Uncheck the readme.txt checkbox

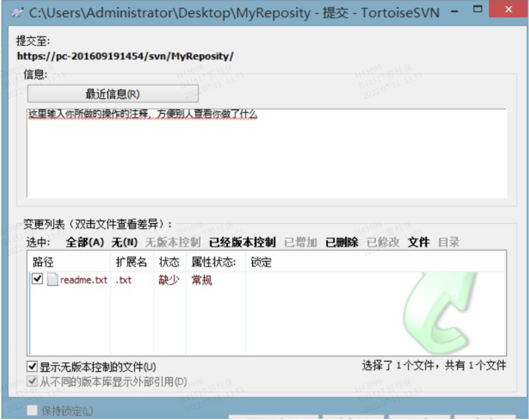[37, 279]
